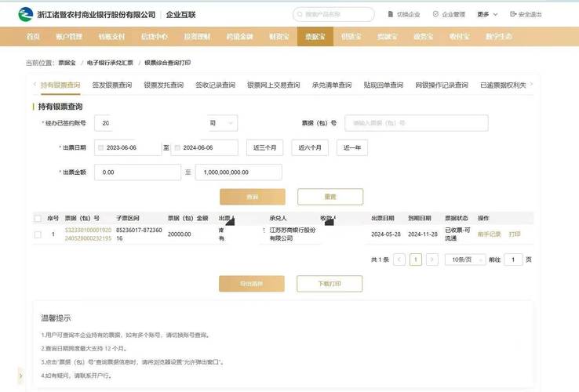Switch to the 已逾票据权利失 tab
Image resolution: width=579 pixels, height=392 pixels.
503,85
